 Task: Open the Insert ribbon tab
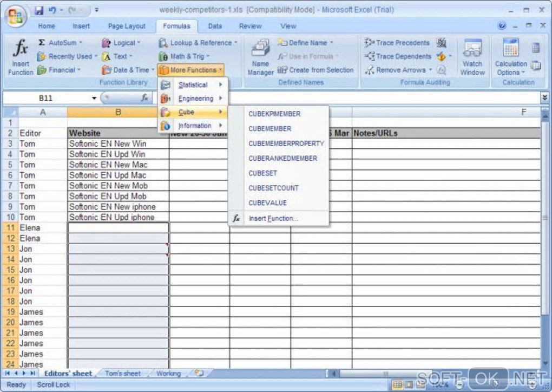coord(81,26)
